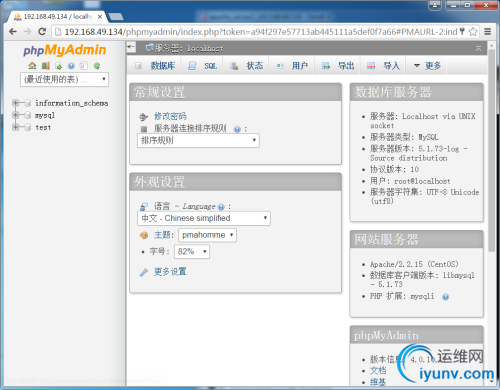
Task: Click the information_schema database icon
Action: click(x=28, y=103)
